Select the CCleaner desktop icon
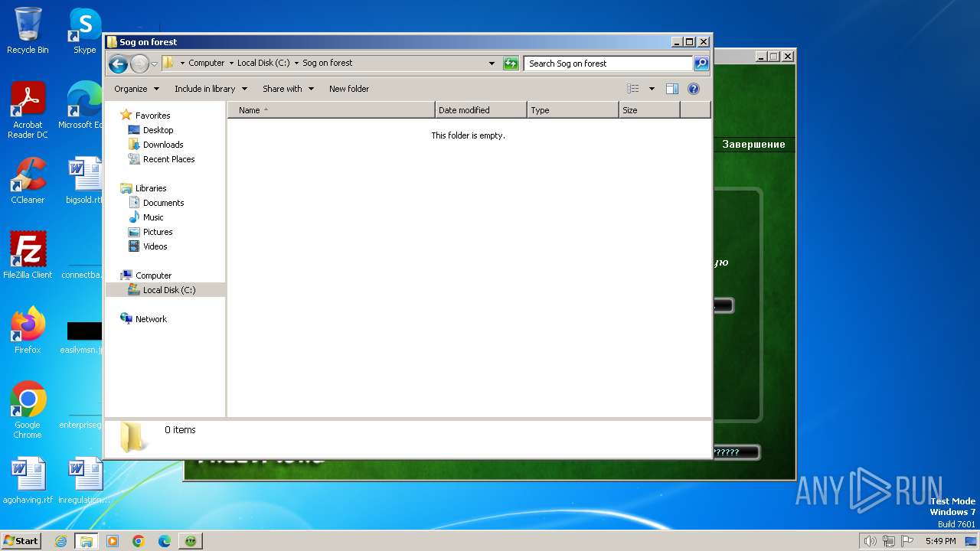The height and width of the screenshot is (551, 980). [x=28, y=181]
